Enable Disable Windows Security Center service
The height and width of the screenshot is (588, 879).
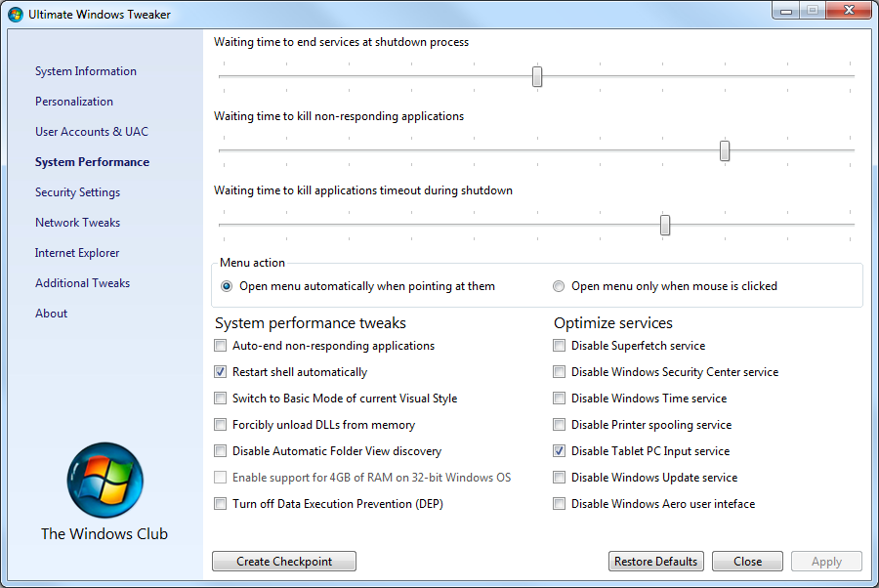tap(559, 372)
